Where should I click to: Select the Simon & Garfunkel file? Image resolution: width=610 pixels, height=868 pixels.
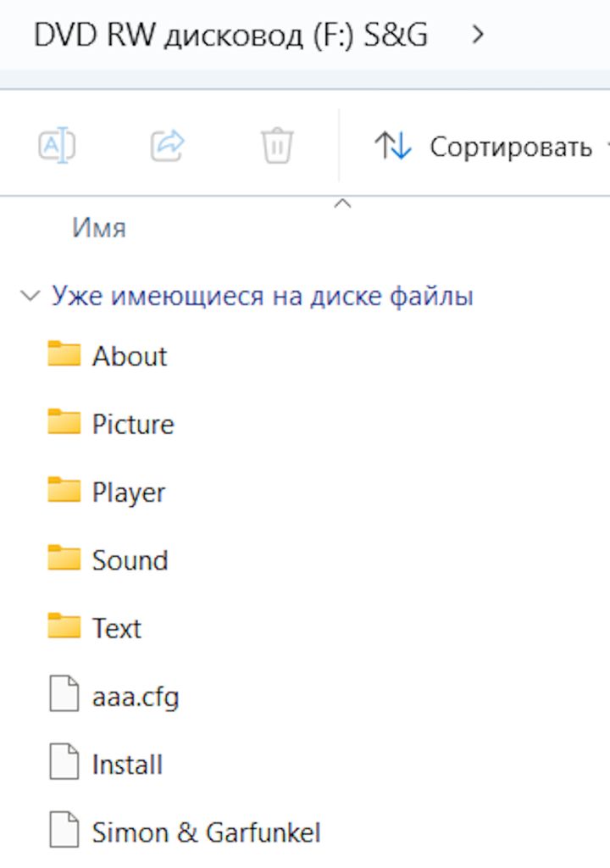[207, 832]
